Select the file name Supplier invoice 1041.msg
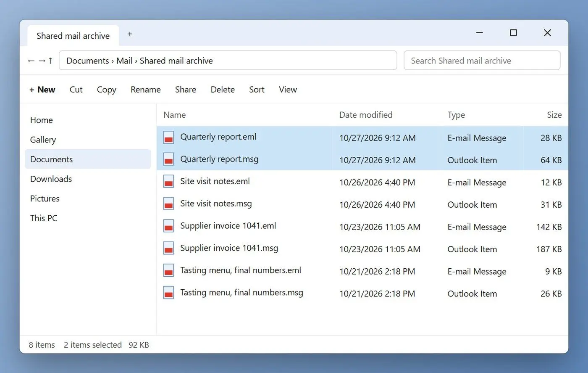The image size is (588, 373). (x=229, y=248)
